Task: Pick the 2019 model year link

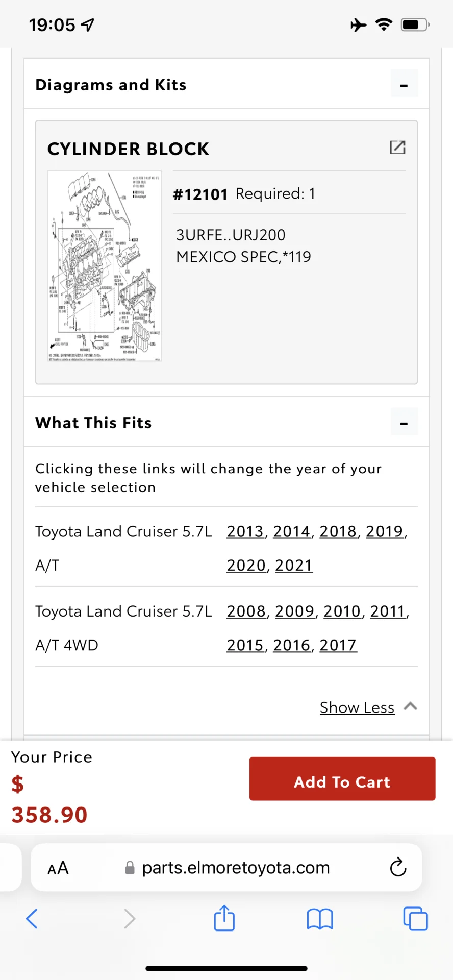Action: [x=385, y=531]
